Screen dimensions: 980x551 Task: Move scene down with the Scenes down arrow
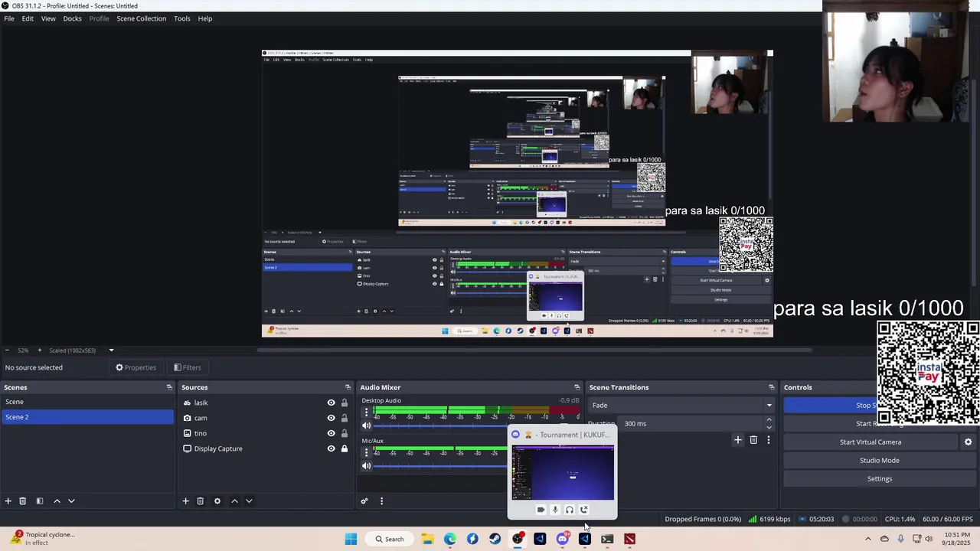point(71,501)
